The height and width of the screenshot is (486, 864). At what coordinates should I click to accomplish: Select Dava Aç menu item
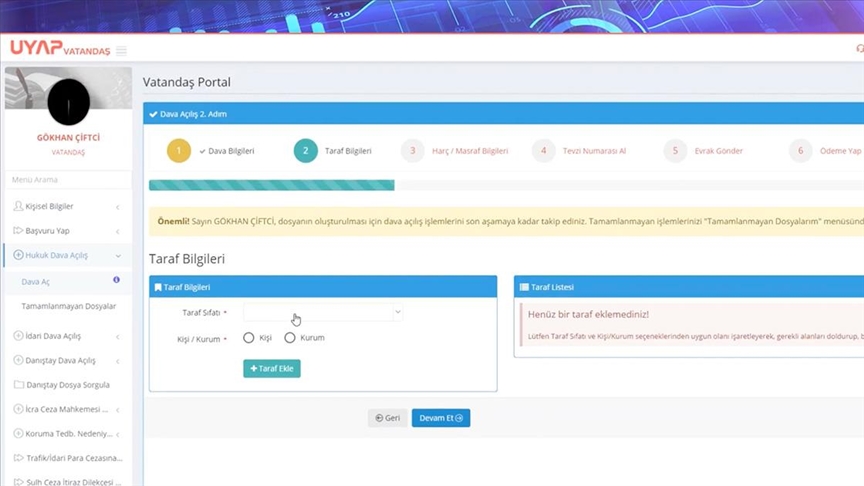[36, 282]
